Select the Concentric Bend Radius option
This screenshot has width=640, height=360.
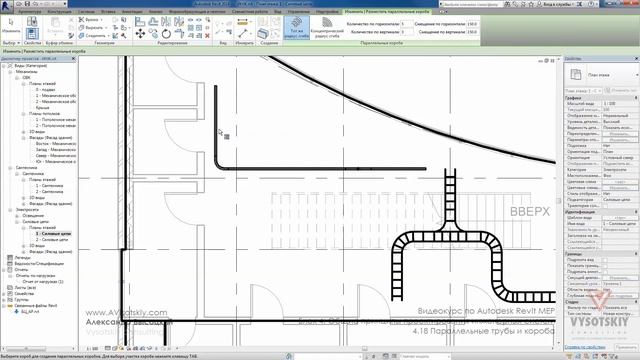coord(327,27)
